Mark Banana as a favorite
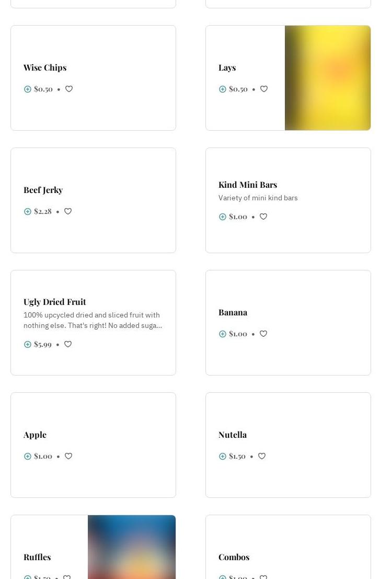The height and width of the screenshot is (579, 392). 263,334
